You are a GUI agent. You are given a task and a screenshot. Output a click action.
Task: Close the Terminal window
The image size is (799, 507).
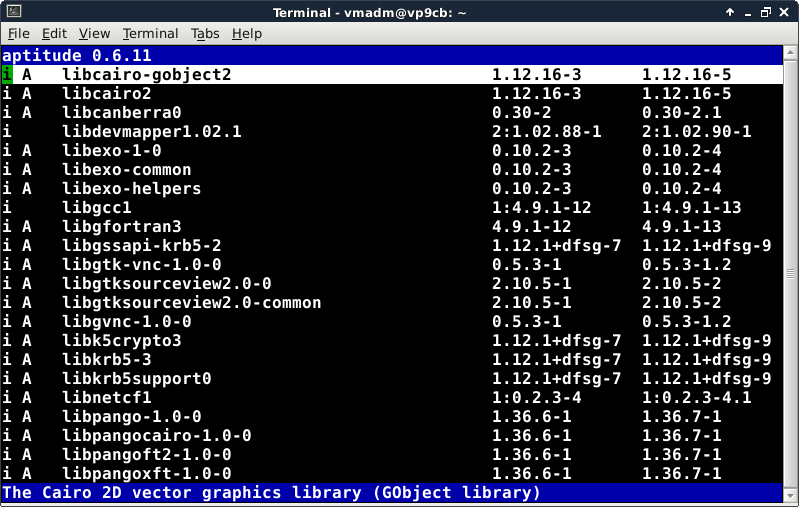[786, 12]
